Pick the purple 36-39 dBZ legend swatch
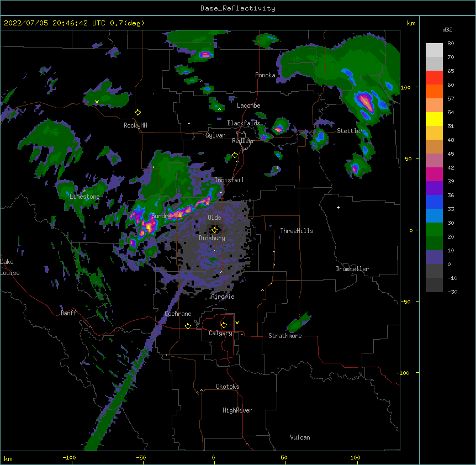The width and height of the screenshot is (476, 465). [x=434, y=188]
